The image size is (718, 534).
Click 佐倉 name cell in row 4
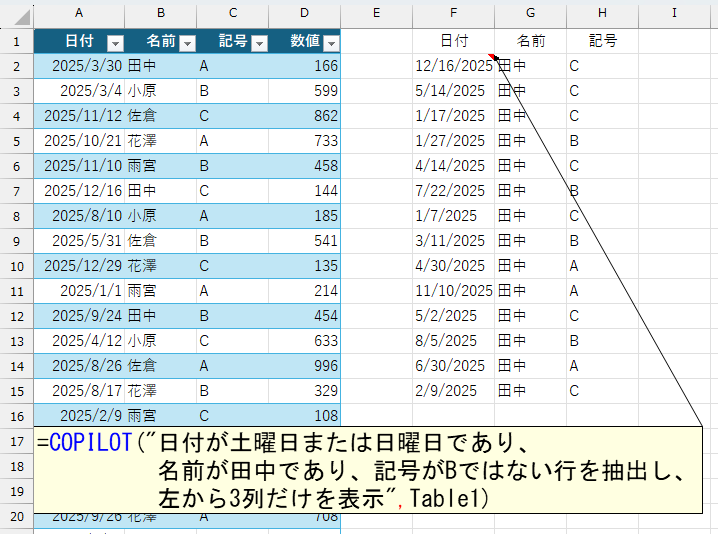pyautogui.click(x=161, y=116)
